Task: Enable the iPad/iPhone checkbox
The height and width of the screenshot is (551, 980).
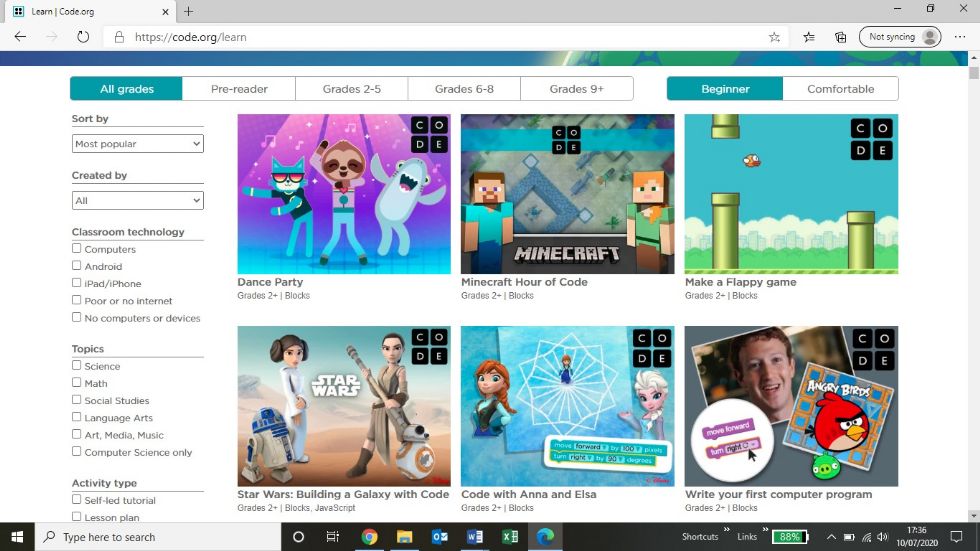Action: (x=76, y=283)
